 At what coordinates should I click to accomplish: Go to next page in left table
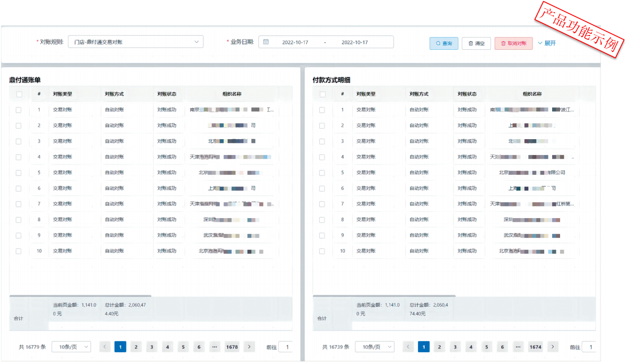click(249, 347)
